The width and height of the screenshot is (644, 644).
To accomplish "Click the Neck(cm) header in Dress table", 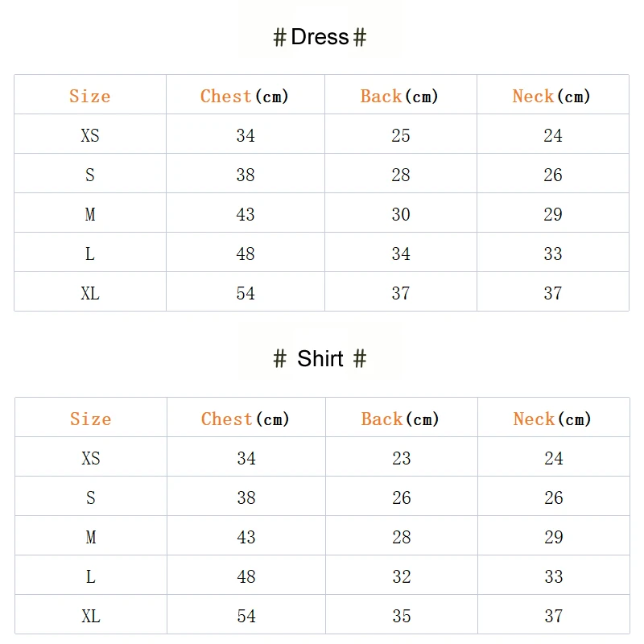I will 552,96.
